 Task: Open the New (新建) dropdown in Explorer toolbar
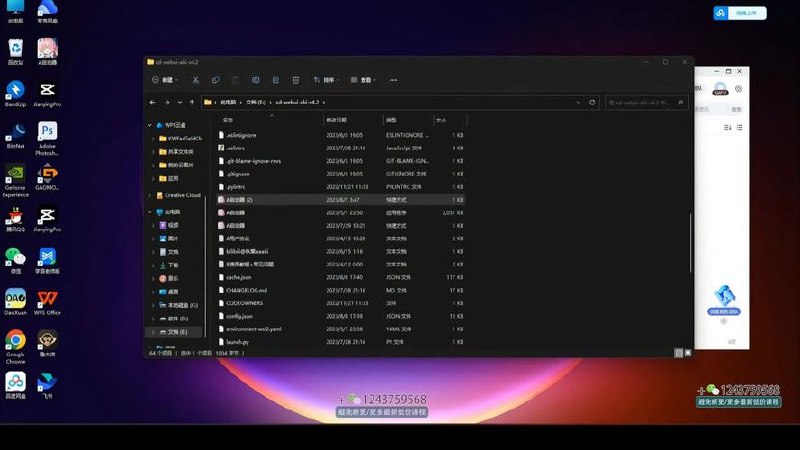tap(165, 80)
